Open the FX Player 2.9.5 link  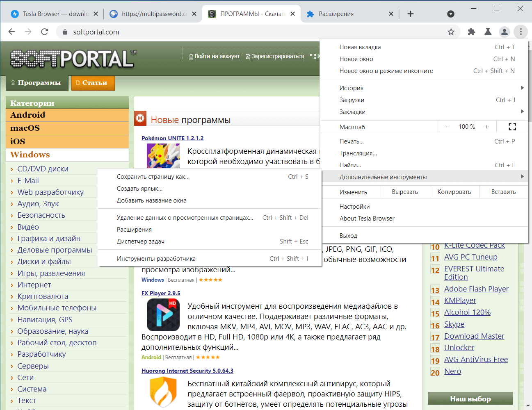161,293
